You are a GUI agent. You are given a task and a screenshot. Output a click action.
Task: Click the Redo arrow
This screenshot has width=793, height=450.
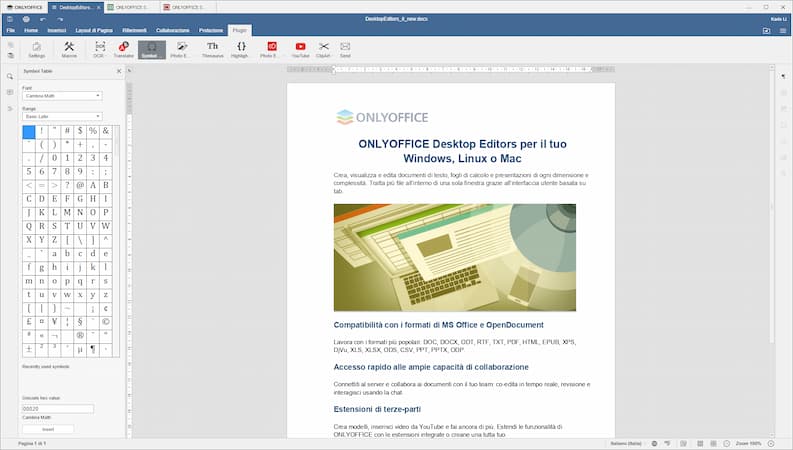(x=60, y=19)
